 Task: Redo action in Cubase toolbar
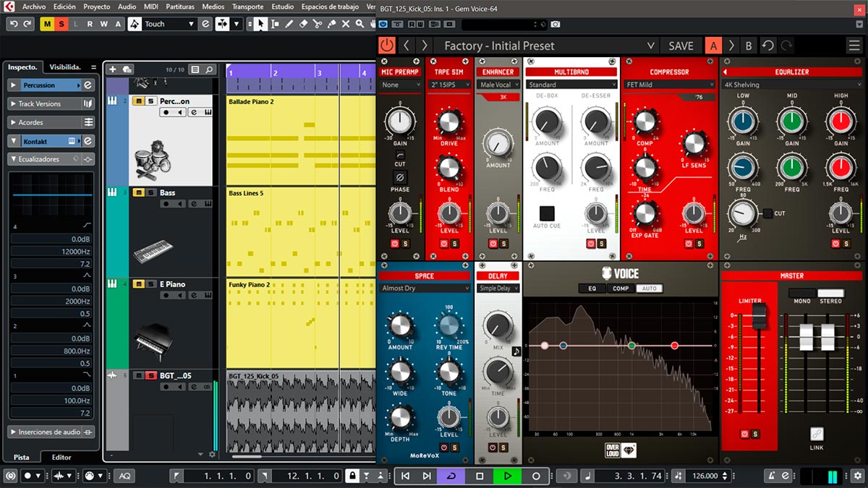tap(27, 24)
